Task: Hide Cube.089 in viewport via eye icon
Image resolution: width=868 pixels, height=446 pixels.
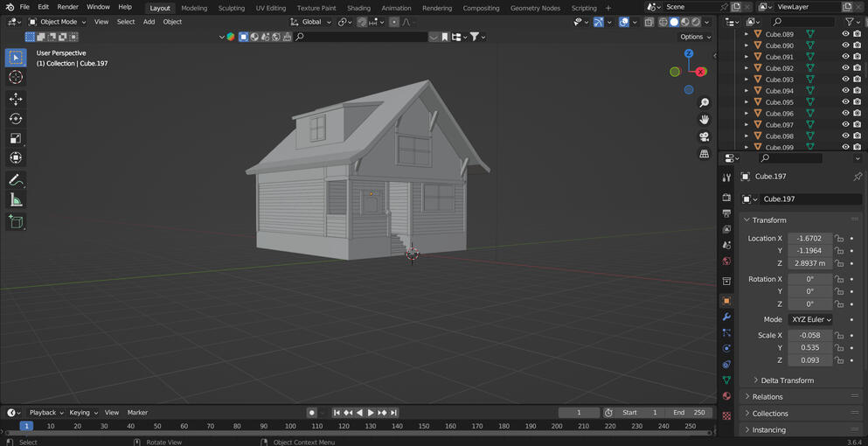Action: tap(845, 34)
